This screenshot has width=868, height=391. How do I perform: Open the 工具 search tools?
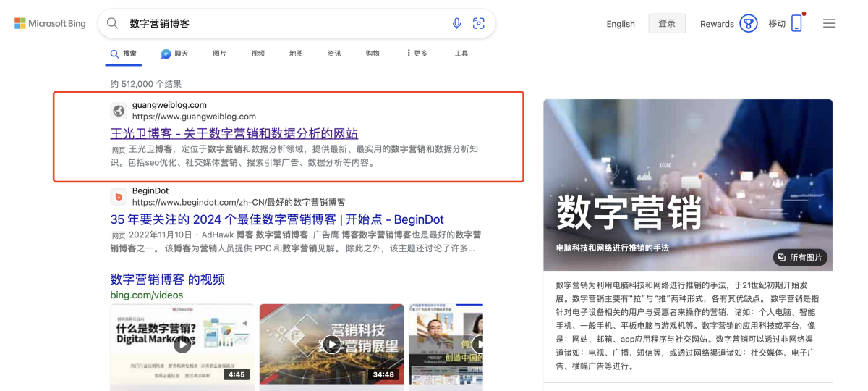(461, 54)
